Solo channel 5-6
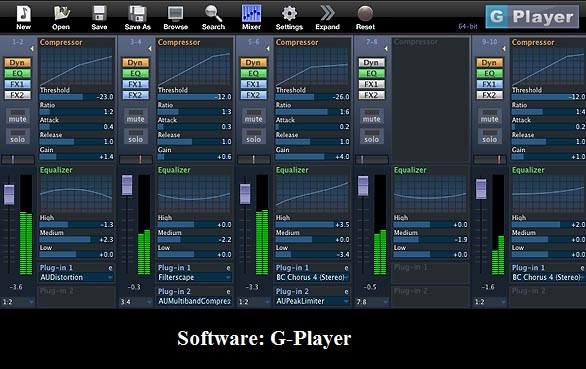586x369 pixels. (x=254, y=136)
